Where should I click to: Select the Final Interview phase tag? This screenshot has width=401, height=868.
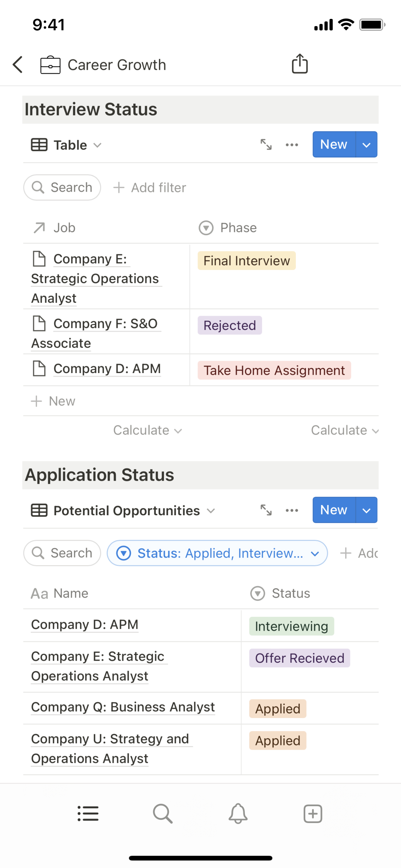[246, 261]
